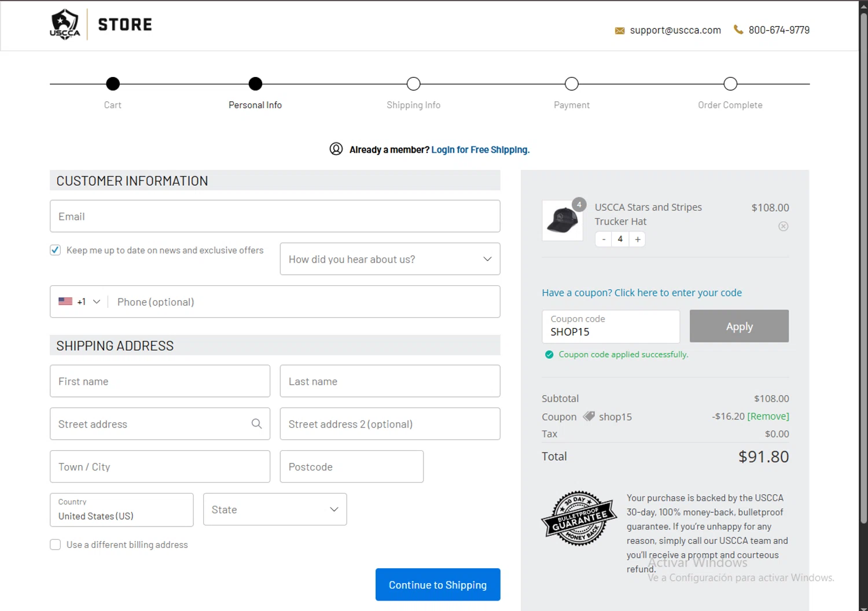The width and height of the screenshot is (868, 611).
Task: Click the phone handset icon
Action: coord(738,29)
